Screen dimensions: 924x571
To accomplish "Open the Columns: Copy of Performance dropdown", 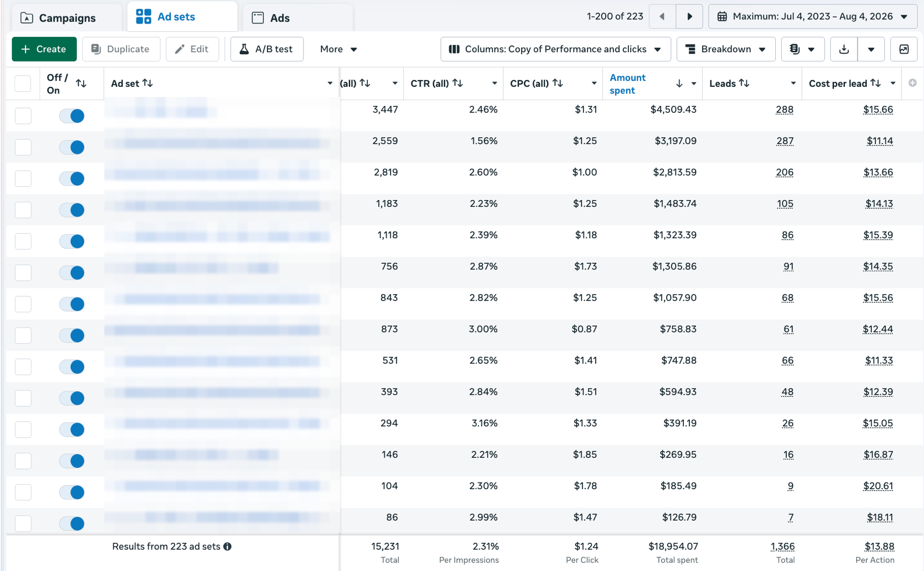I will (556, 49).
